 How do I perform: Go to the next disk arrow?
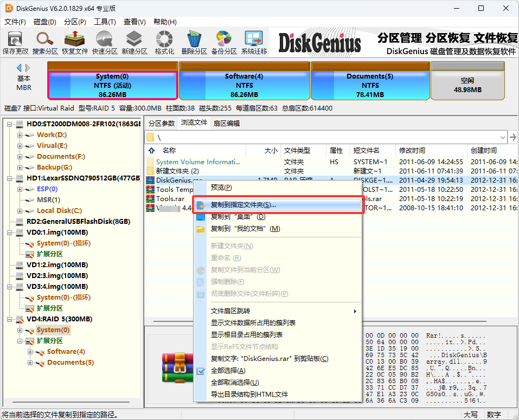tap(28, 68)
